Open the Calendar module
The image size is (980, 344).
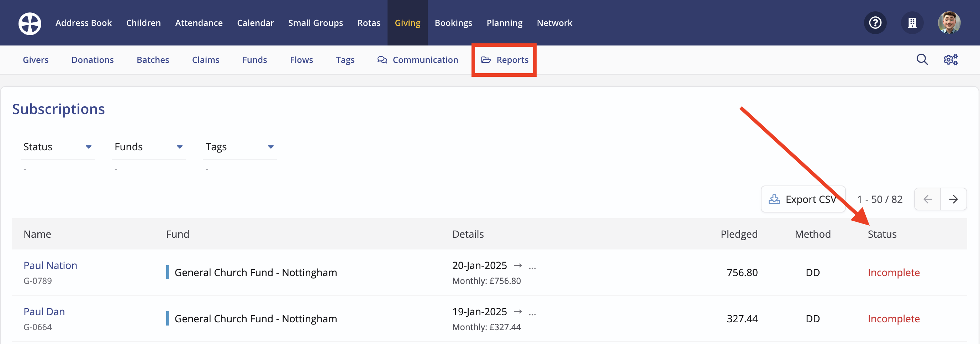point(255,23)
